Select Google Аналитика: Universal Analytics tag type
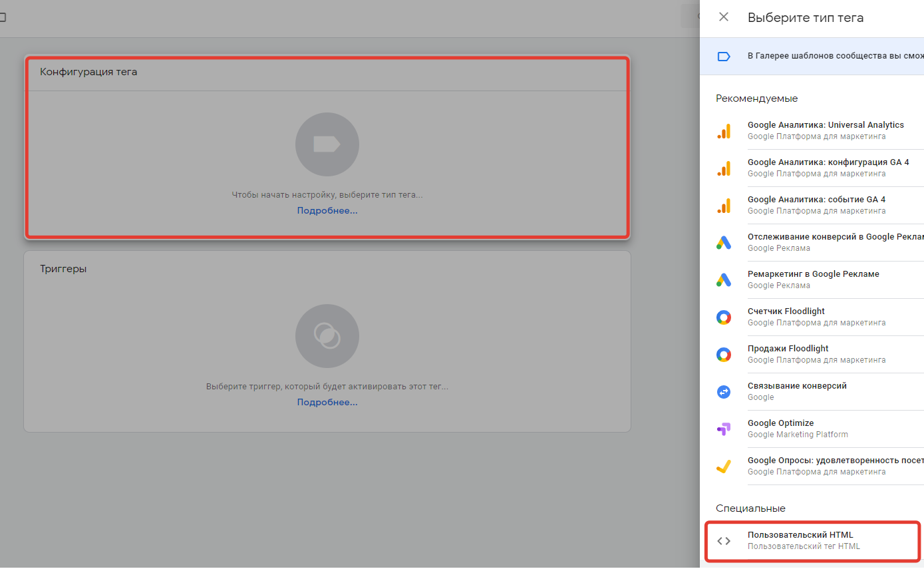Viewport: 924px width, 569px height. tap(820, 130)
